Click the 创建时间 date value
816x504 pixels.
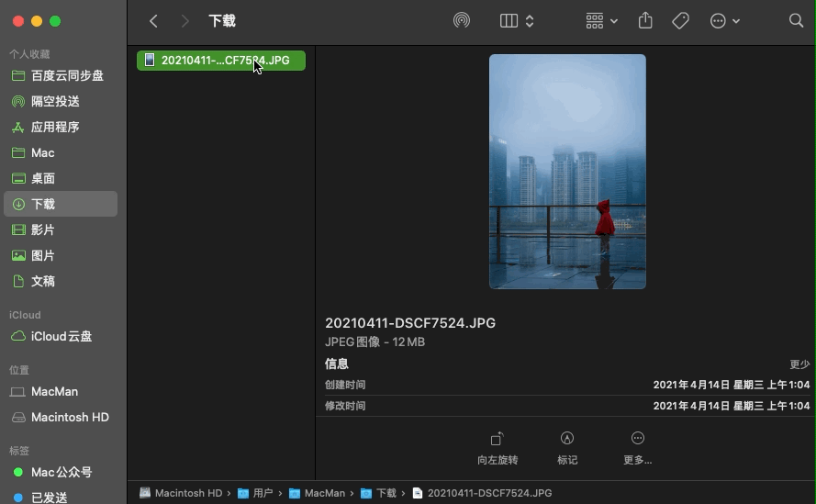[732, 385]
